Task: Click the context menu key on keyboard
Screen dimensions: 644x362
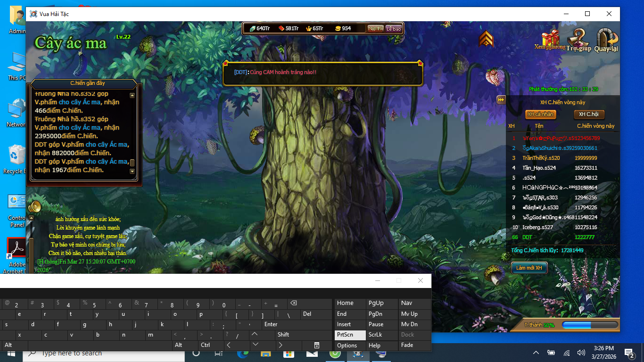Action: [x=317, y=346]
